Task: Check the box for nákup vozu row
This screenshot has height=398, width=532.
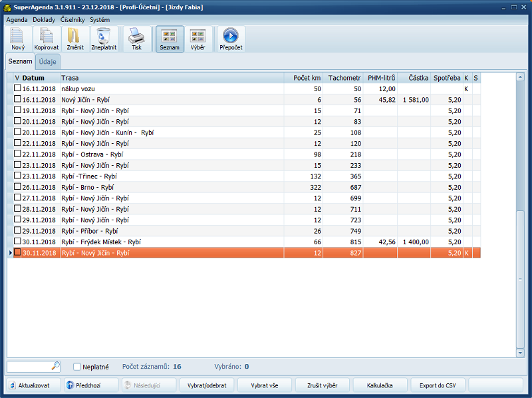Action: click(17, 89)
